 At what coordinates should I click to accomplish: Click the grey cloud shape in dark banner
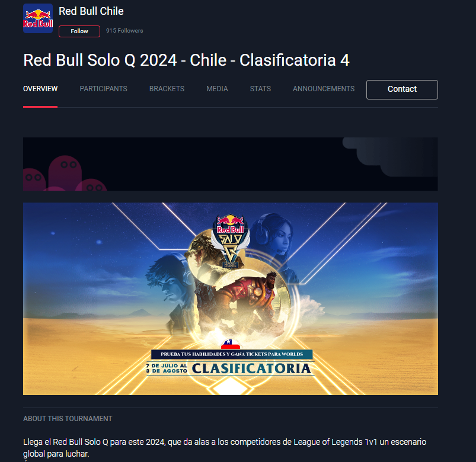tap(391, 156)
